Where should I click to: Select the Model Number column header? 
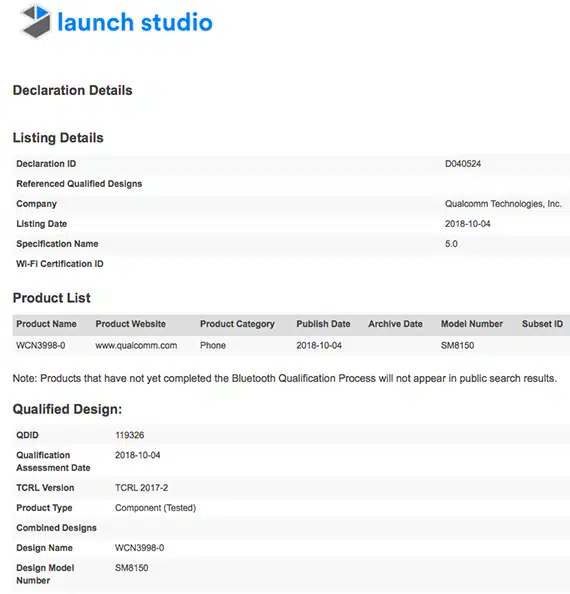(472, 324)
